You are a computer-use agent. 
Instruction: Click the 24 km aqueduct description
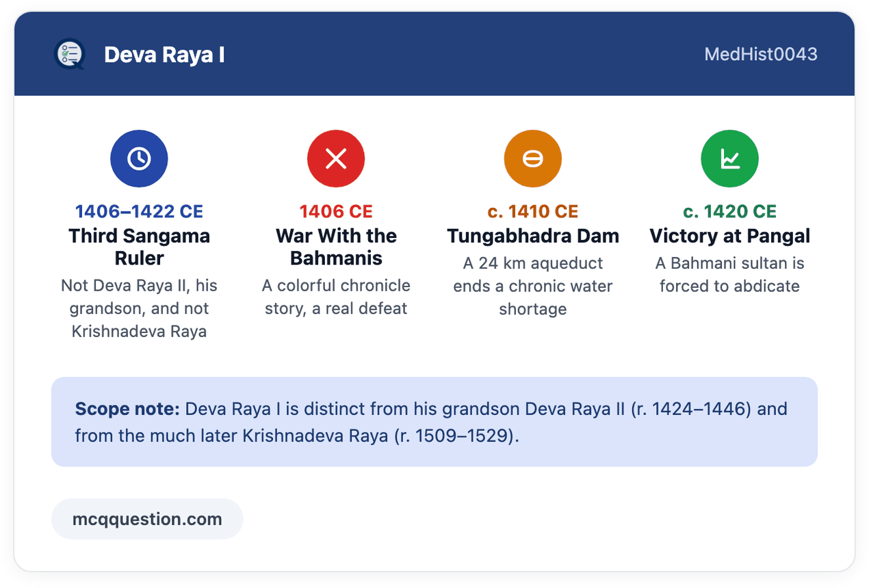pos(533,286)
